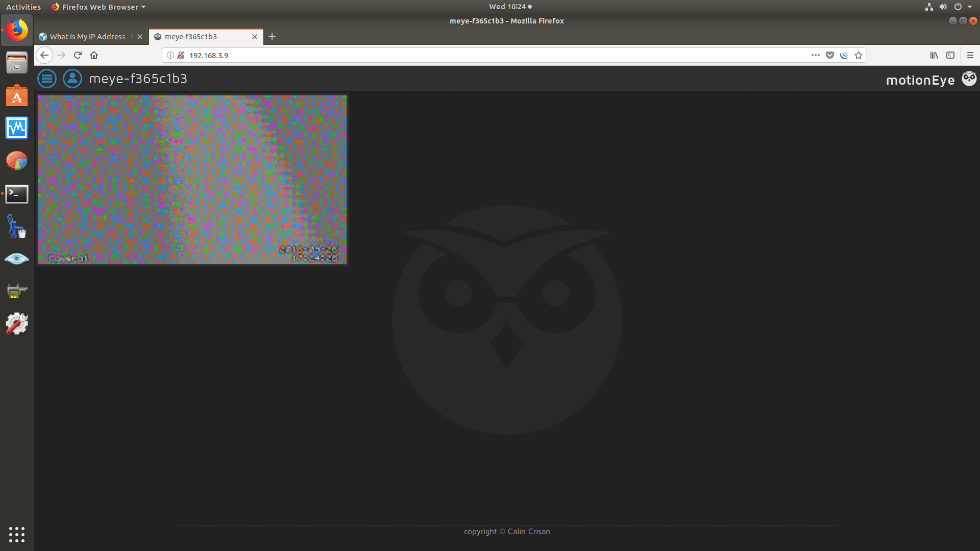
Task: Click the user account icon in motionEye
Action: coord(72,79)
